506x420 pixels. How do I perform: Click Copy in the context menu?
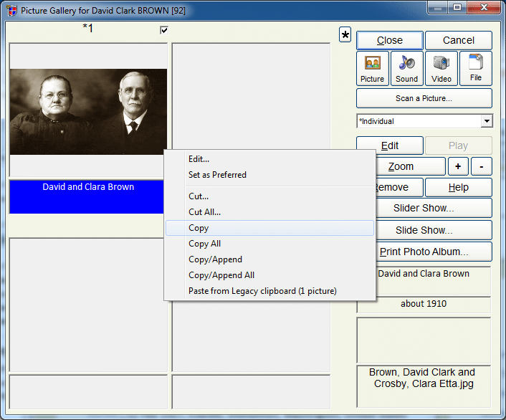pyautogui.click(x=269, y=228)
